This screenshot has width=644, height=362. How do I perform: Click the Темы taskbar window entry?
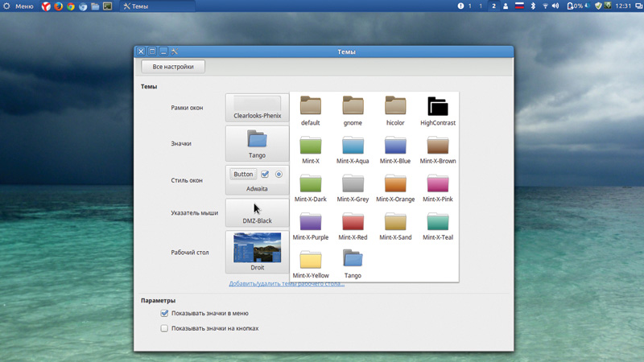pos(136,6)
